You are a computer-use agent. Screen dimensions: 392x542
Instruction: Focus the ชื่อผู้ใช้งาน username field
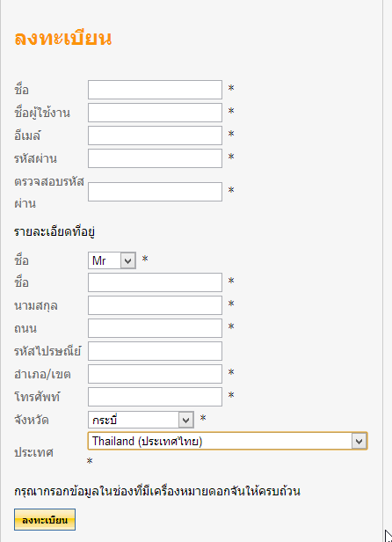[x=155, y=113]
